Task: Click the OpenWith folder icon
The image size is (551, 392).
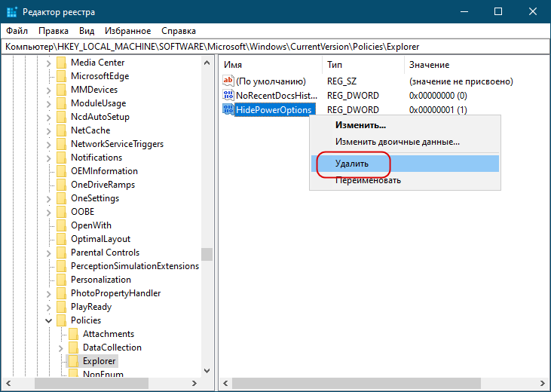Action: (x=61, y=225)
